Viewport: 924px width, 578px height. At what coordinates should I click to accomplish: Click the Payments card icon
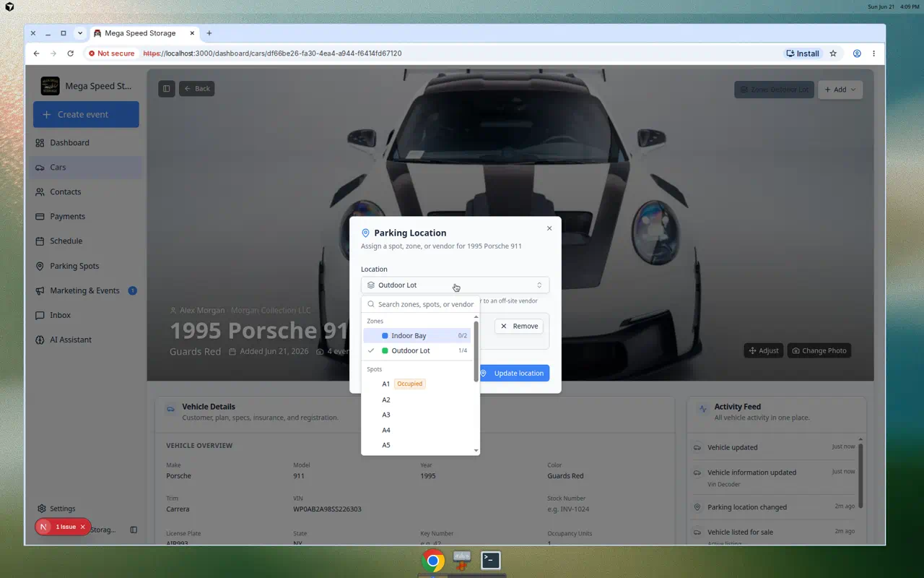(x=40, y=217)
